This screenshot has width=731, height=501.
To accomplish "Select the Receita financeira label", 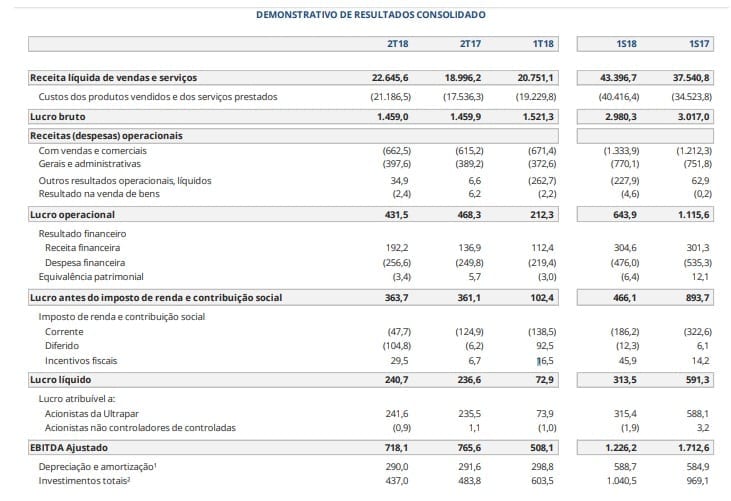I will (83, 247).
